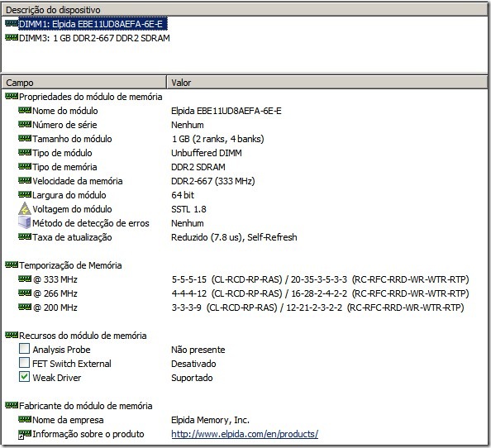Select DIMM3 1 GB DDR2-667 module icon

pos(12,37)
